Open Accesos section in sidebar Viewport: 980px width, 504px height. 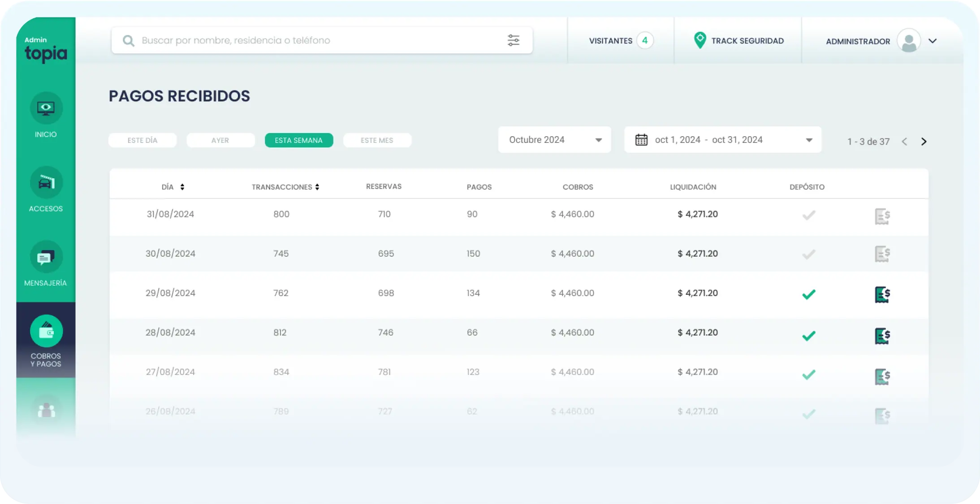[x=46, y=190]
